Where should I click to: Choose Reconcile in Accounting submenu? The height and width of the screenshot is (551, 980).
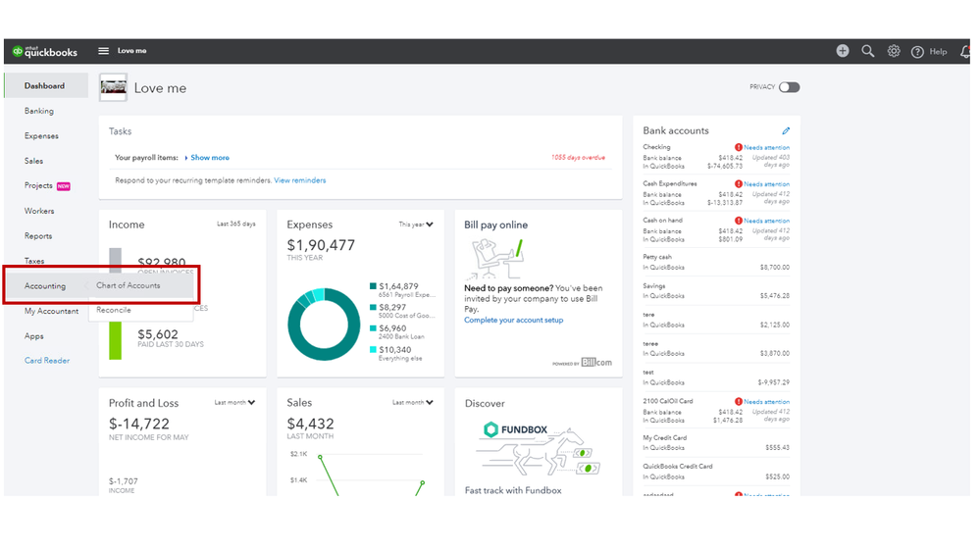click(114, 310)
